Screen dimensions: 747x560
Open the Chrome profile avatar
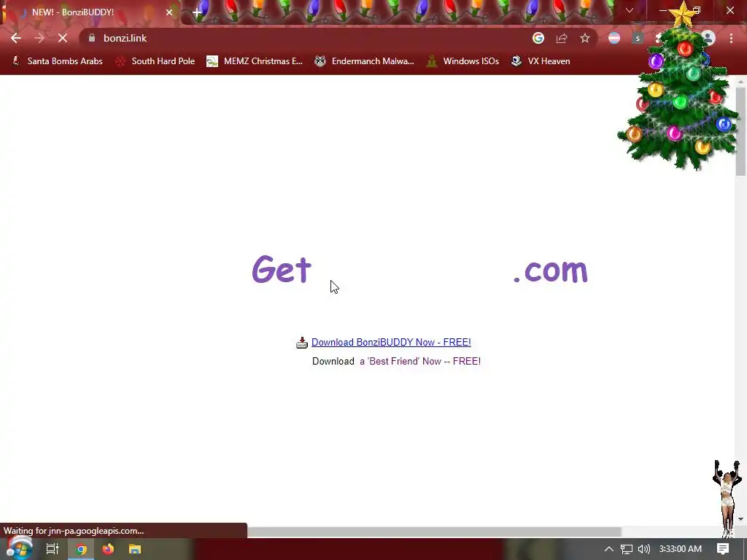[708, 38]
